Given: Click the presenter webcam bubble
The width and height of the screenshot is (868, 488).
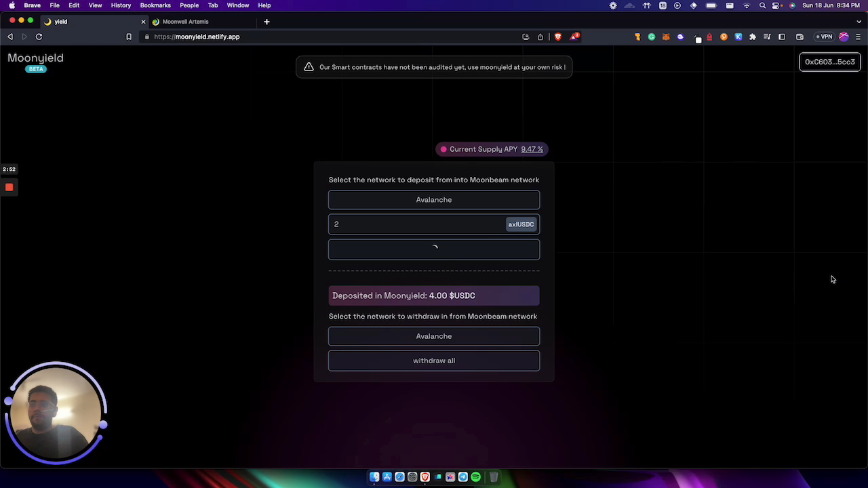Looking at the screenshot, I should point(56,413).
